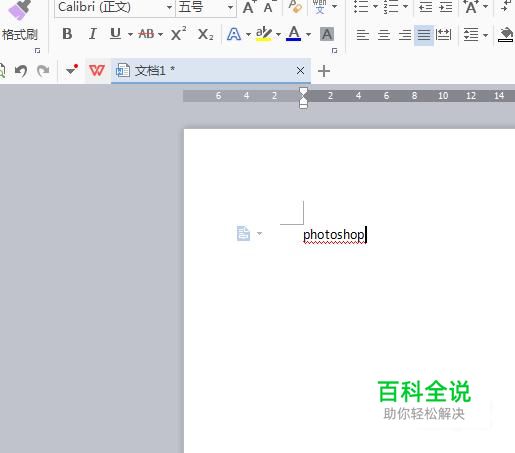This screenshot has height=453, width=515.
Task: Click line spacing icon
Action: (471, 34)
